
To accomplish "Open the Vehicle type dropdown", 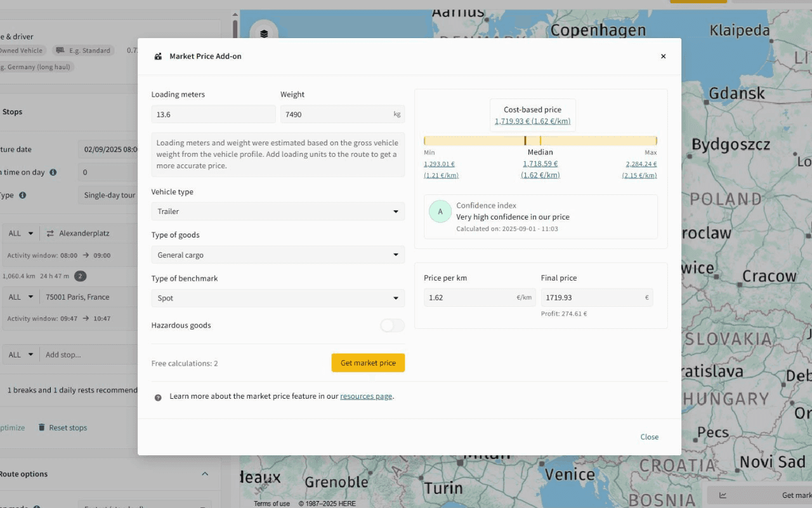I will click(x=277, y=211).
